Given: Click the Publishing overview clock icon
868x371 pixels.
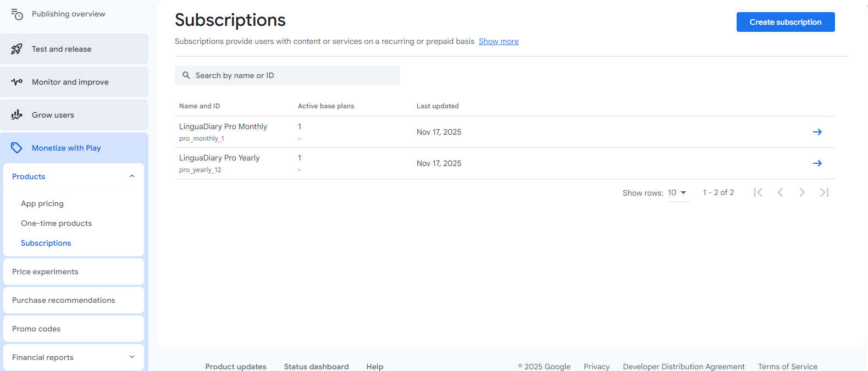Looking at the screenshot, I should click(17, 14).
